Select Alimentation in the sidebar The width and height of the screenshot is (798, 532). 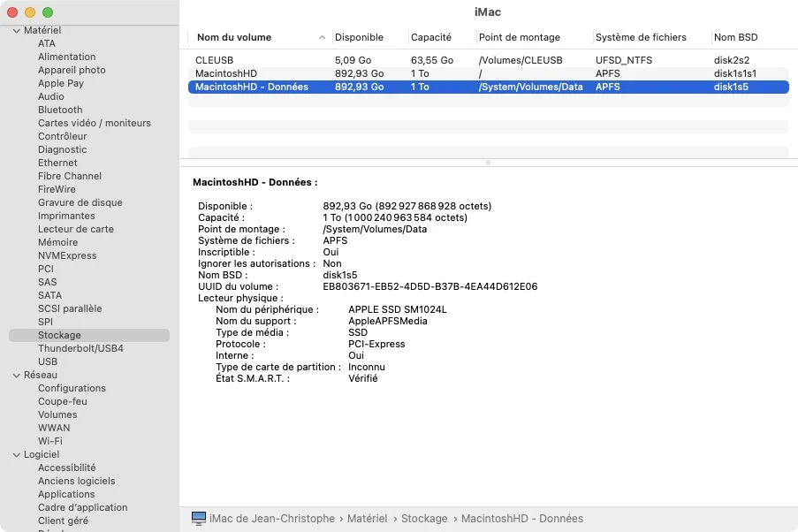coord(66,57)
